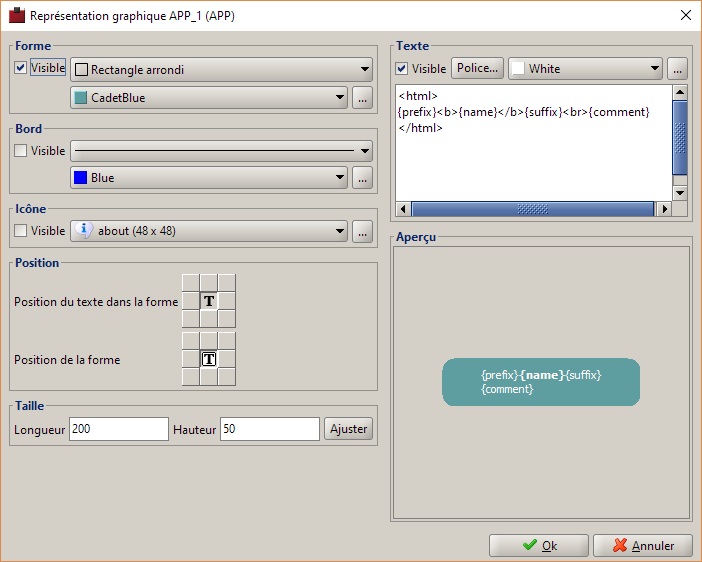Select middle-right cell of text position grid
This screenshot has width=702, height=562.
tap(227, 301)
